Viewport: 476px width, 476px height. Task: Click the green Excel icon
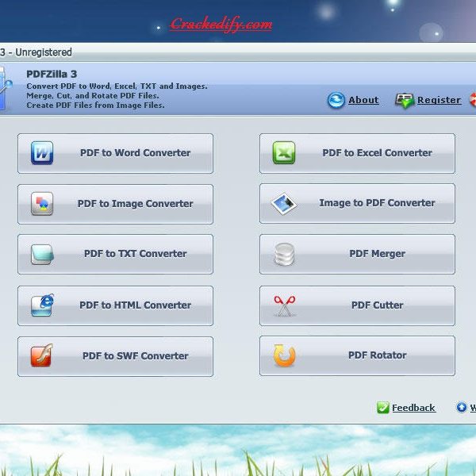click(284, 152)
